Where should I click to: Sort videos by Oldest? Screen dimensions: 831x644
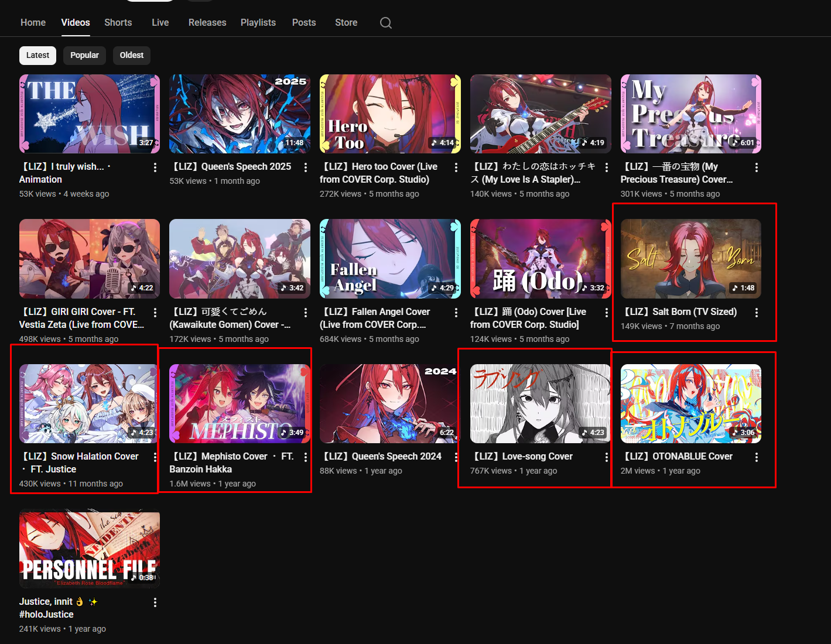(132, 55)
